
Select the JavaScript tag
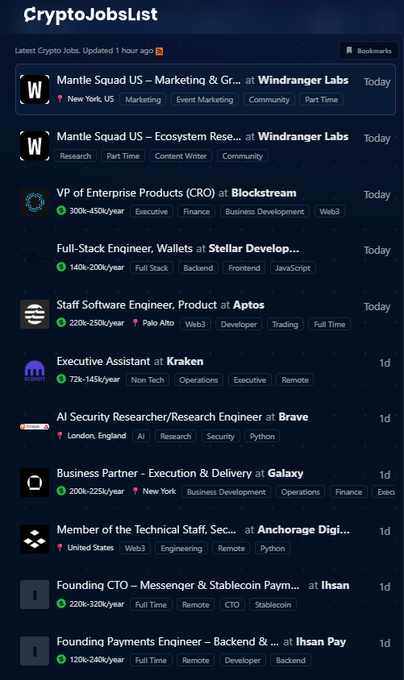pos(293,268)
